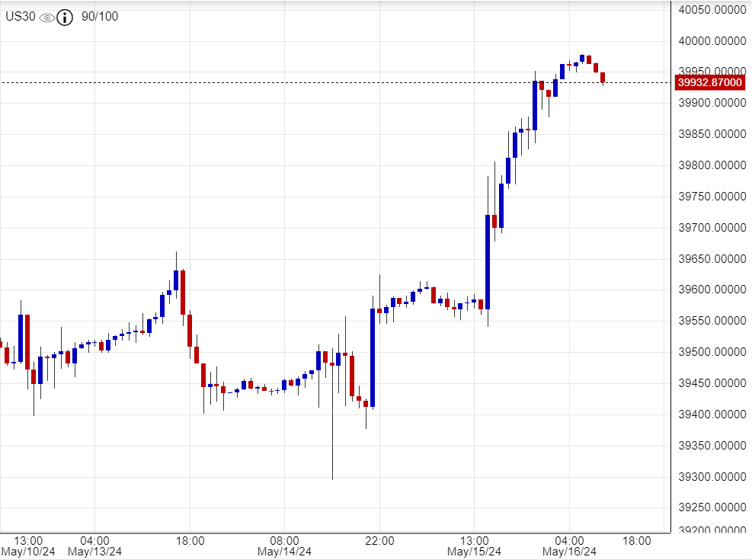Click the 39500.00000 price axis label
This screenshot has height=560, width=752.
[712, 352]
